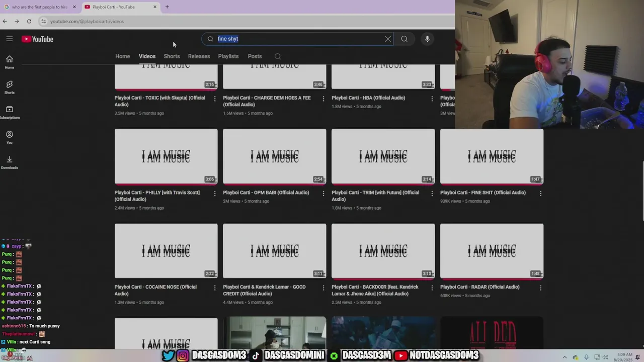
Task: Open PHILLY with Travis Scott thumbnail
Action: pos(166,156)
